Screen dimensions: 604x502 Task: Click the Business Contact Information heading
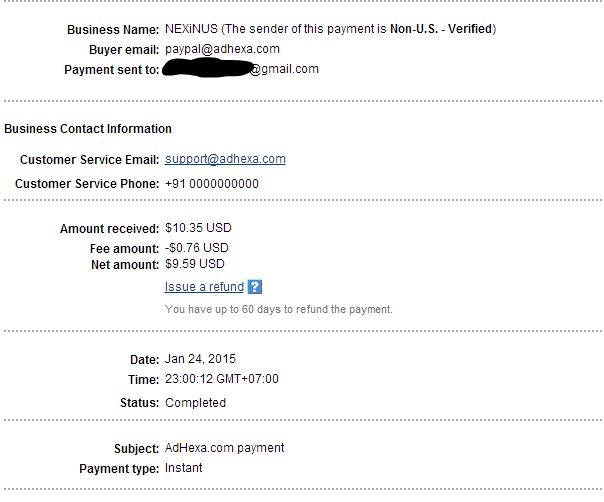[x=88, y=129]
